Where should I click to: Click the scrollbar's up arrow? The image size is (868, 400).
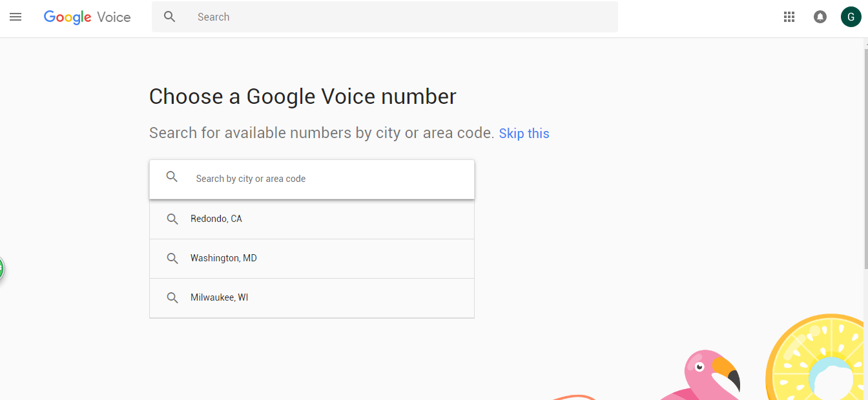pyautogui.click(x=865, y=43)
